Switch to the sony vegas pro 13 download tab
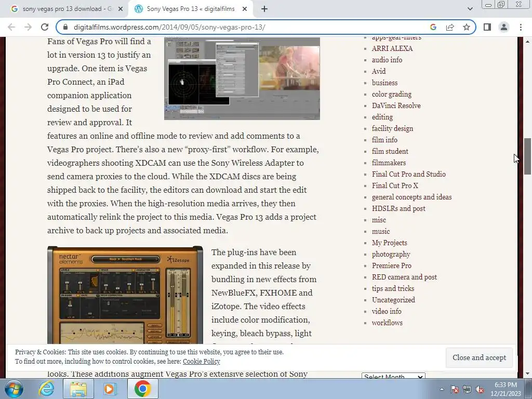Viewport: 532px width, 399px height. 67,9
